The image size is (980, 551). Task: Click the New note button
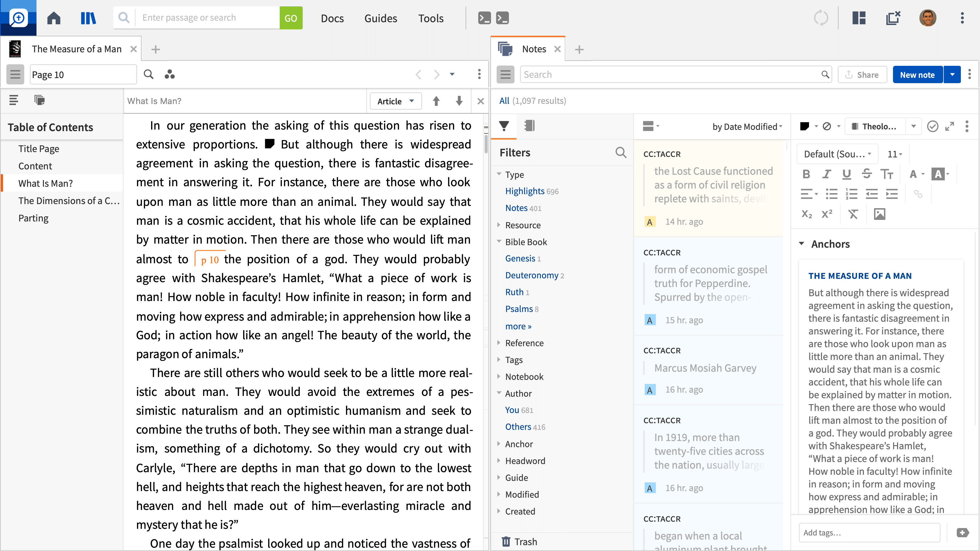(x=917, y=74)
